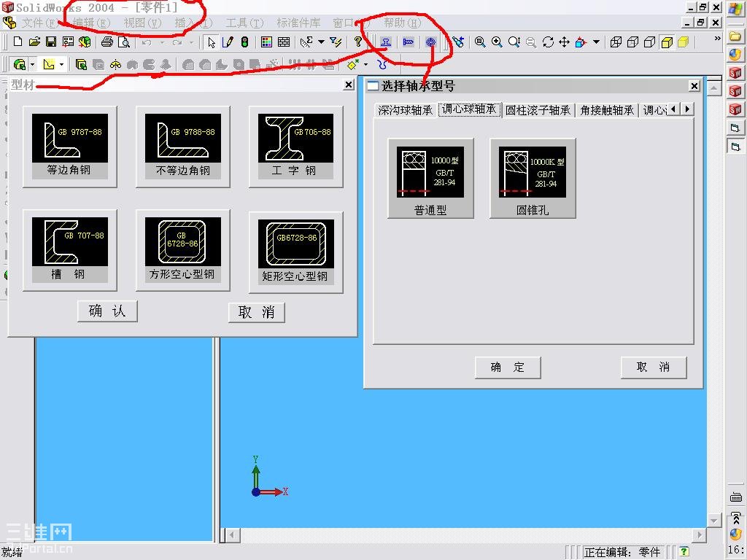Open dropdown arrow beside Extruded Boss icon
Image resolution: width=747 pixels, height=560 pixels.
point(32,64)
